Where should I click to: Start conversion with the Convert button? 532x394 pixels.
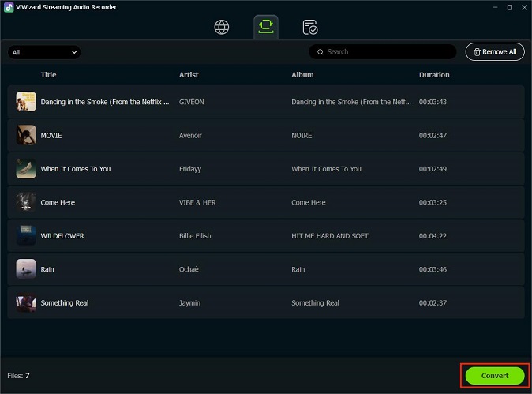pyautogui.click(x=495, y=376)
